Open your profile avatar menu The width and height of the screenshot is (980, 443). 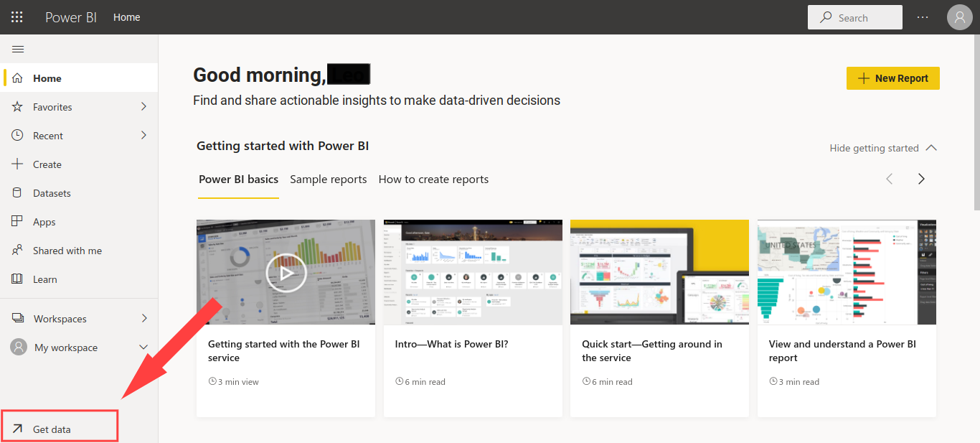pos(959,17)
